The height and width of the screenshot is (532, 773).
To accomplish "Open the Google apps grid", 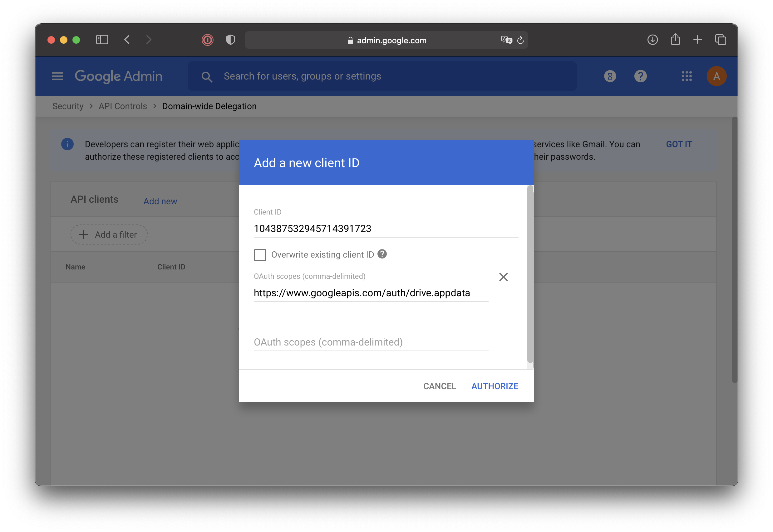I will (687, 76).
